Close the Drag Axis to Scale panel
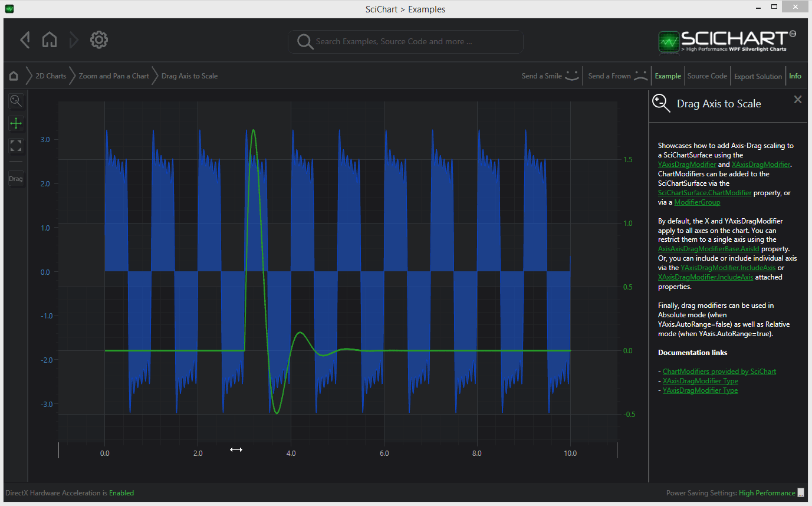This screenshot has width=812, height=506. pos(798,100)
